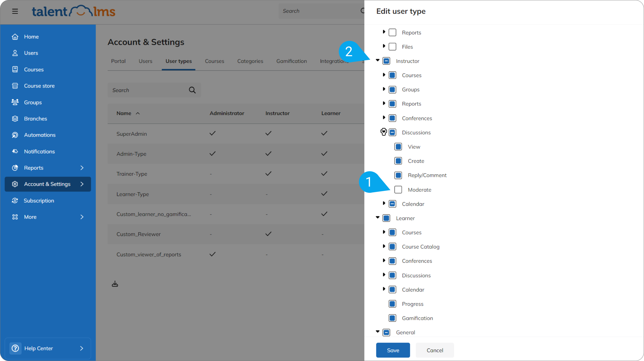This screenshot has height=361, width=644.
Task: Expand Instructor Conferences node arrow
Action: coord(384,118)
